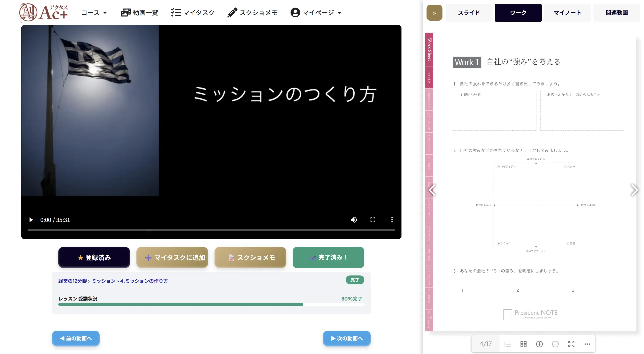Viewport: 644px width, 354px height.
Task: Select the ワーク tab
Action: (x=518, y=13)
